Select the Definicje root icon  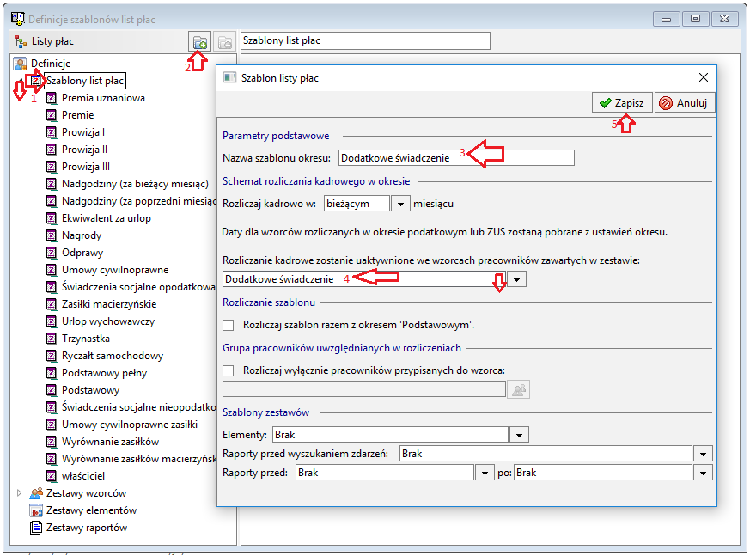(20, 64)
